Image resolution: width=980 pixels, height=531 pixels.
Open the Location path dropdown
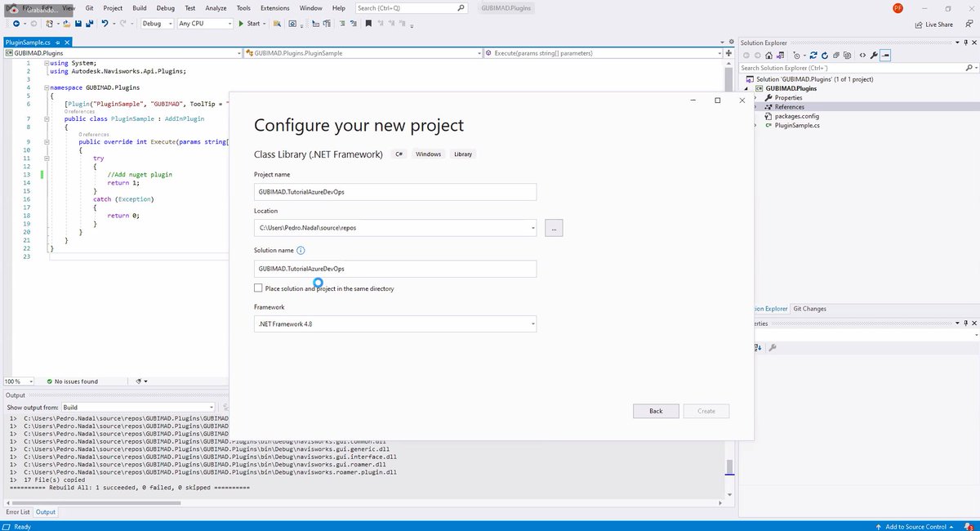[532, 228]
